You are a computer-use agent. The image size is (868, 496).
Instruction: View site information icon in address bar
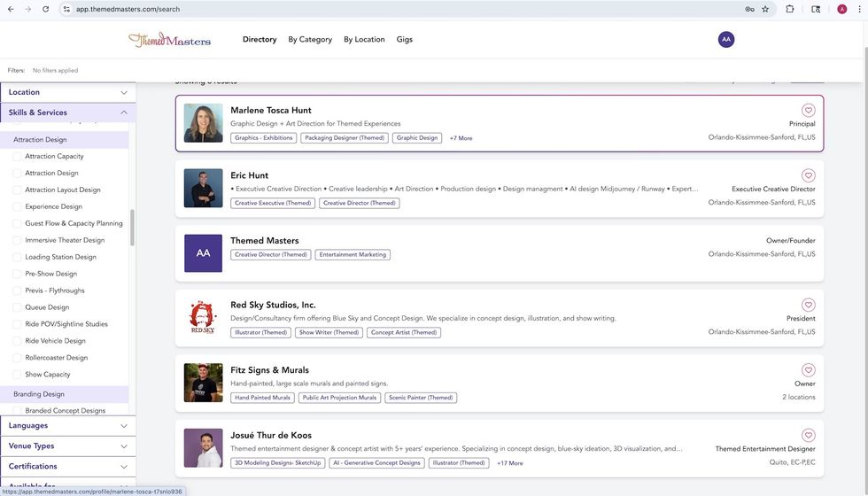point(66,10)
